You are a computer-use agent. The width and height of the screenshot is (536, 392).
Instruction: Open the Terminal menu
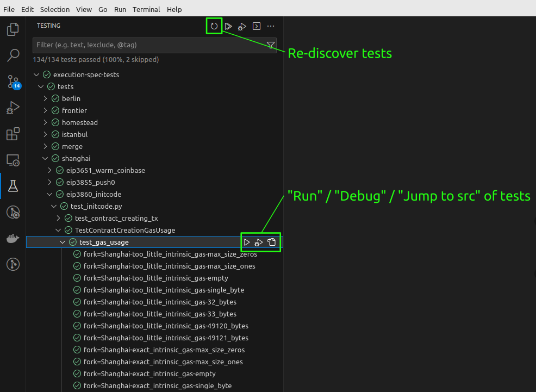[x=147, y=9]
